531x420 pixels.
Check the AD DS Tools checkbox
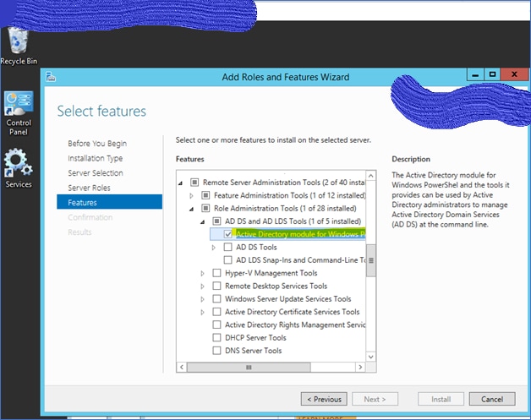tap(228, 247)
